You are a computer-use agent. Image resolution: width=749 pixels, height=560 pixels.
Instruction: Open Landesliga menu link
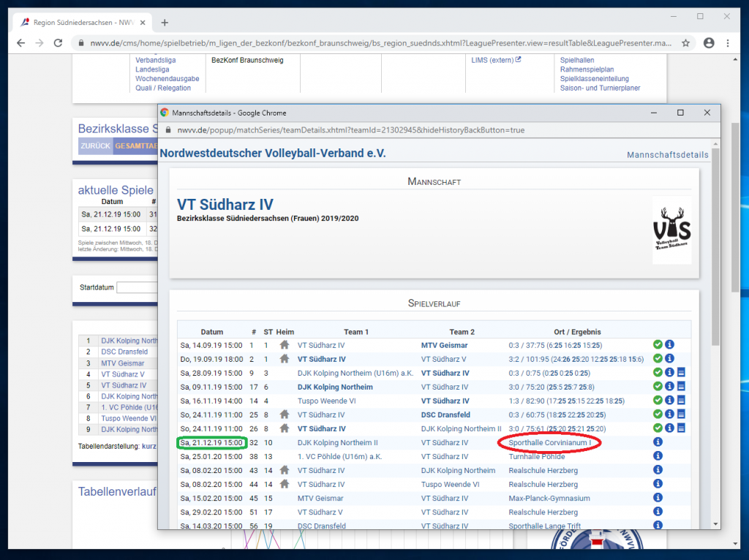152,69
